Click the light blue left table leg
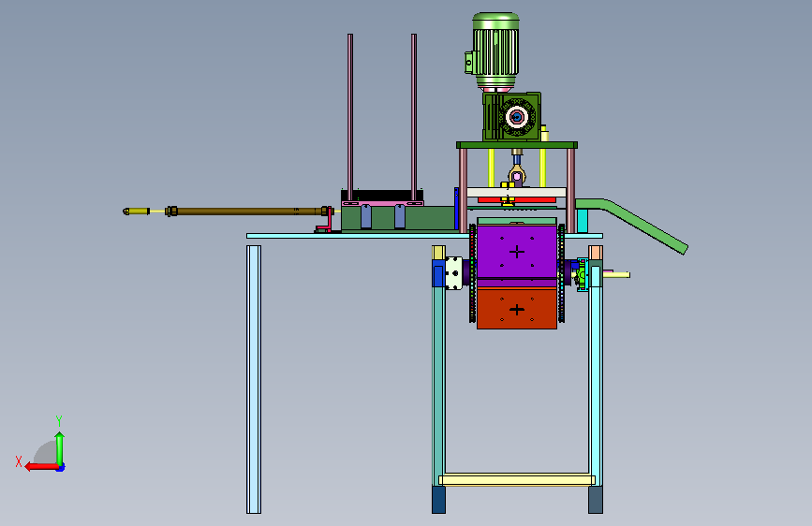 (x=254, y=379)
